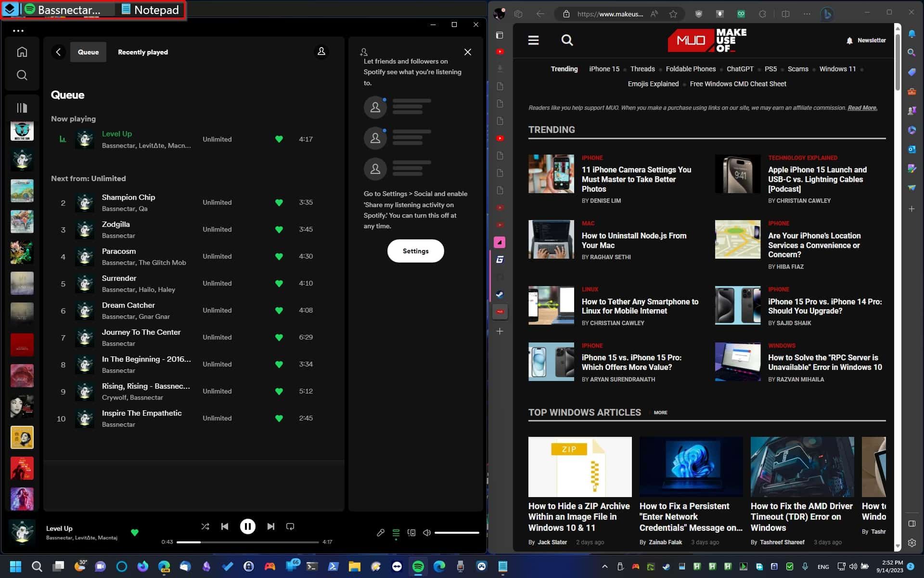The height and width of the screenshot is (578, 924).
Task: Click the repeat toggle icon
Action: tap(291, 527)
